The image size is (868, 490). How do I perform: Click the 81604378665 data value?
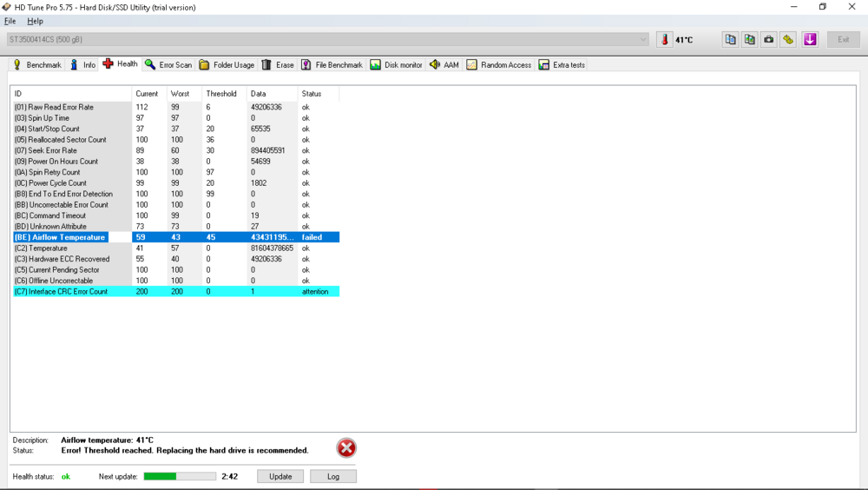click(x=272, y=248)
